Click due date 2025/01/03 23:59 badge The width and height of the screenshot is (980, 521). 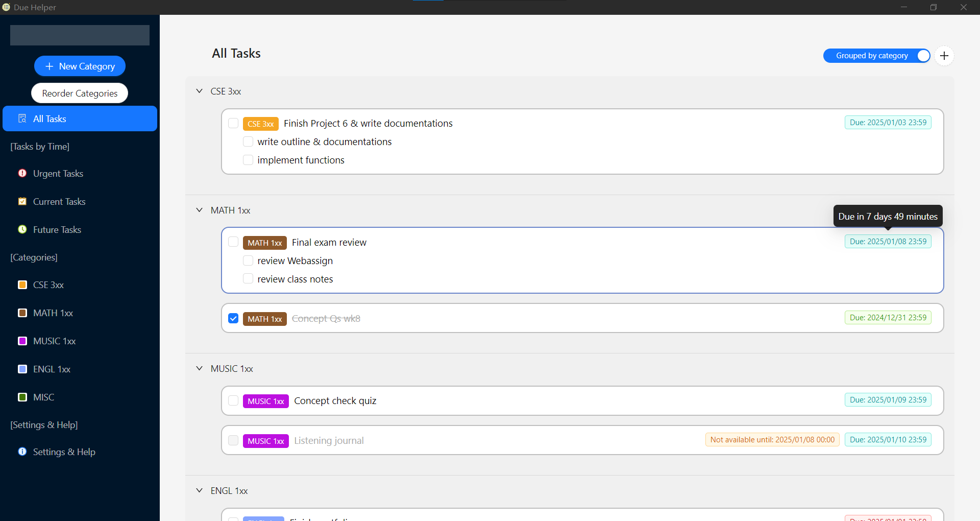tap(888, 123)
